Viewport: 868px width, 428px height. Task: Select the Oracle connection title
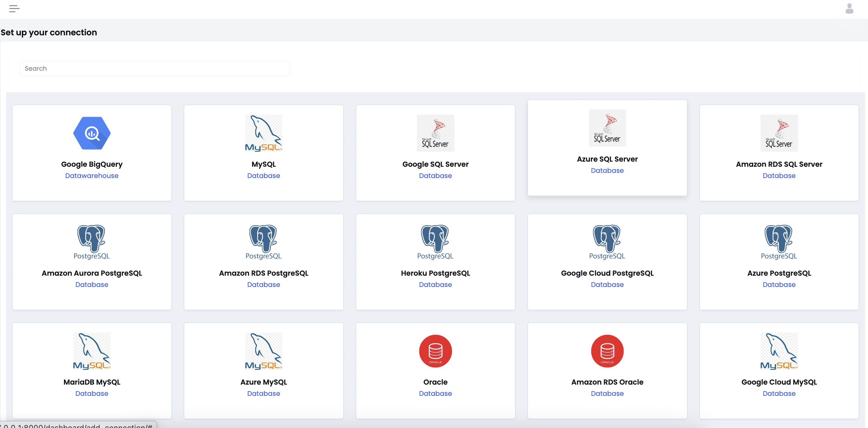435,382
